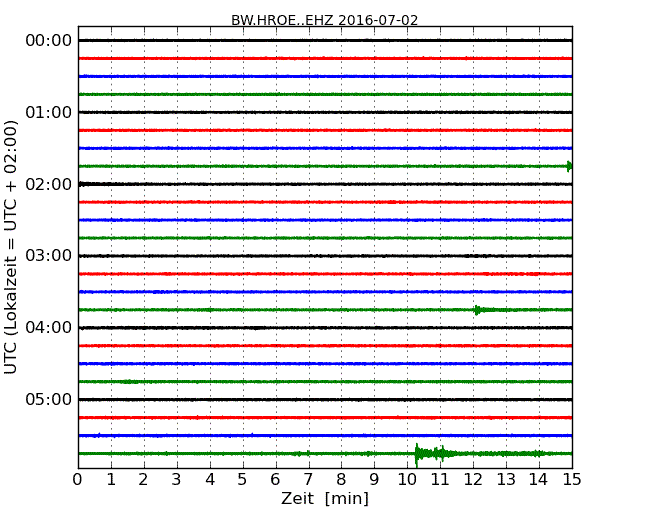Click the x-axis tick label 9
650x520 pixels.
click(374, 480)
